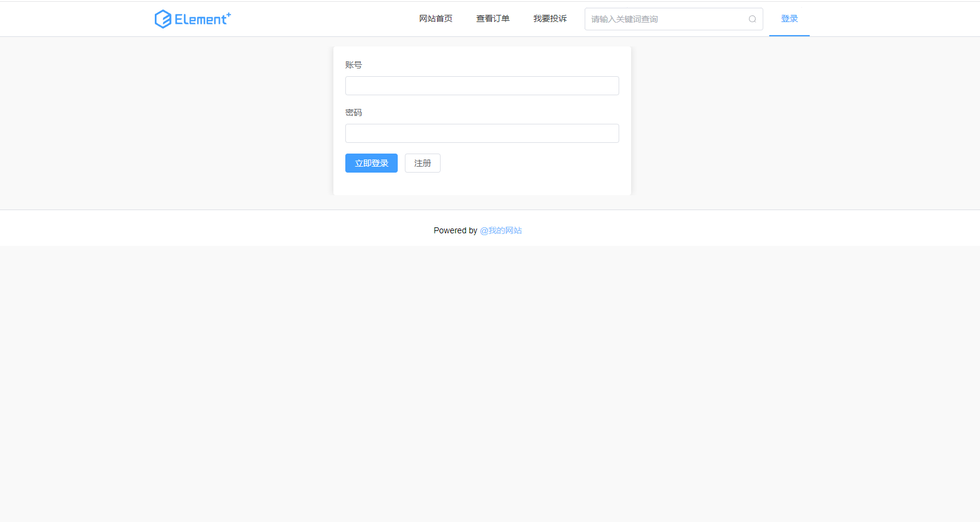
Task: Click the Element hexagon logo icon
Action: [163, 19]
